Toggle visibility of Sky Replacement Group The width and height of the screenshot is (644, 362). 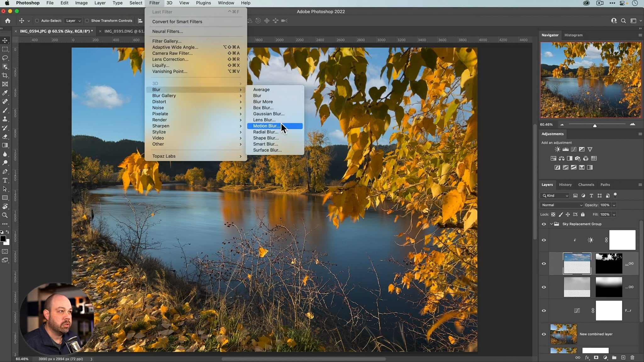point(544,224)
